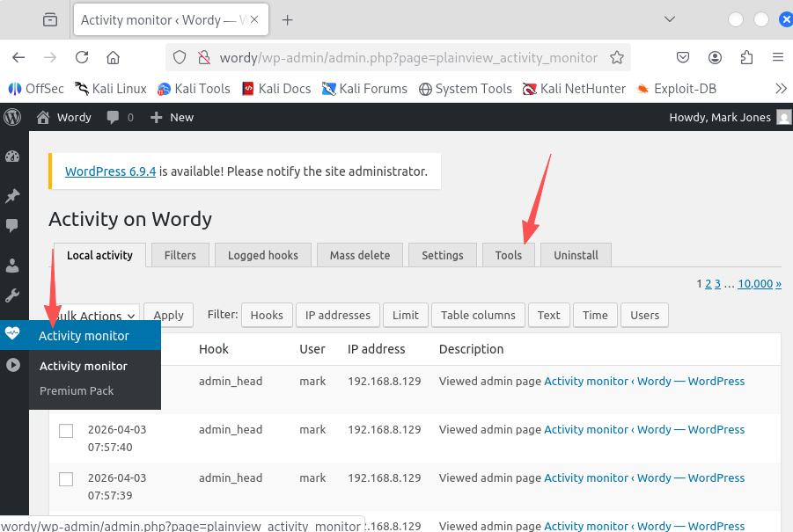The width and height of the screenshot is (793, 532).
Task: Bookmark this page with star icon
Action: click(617, 57)
